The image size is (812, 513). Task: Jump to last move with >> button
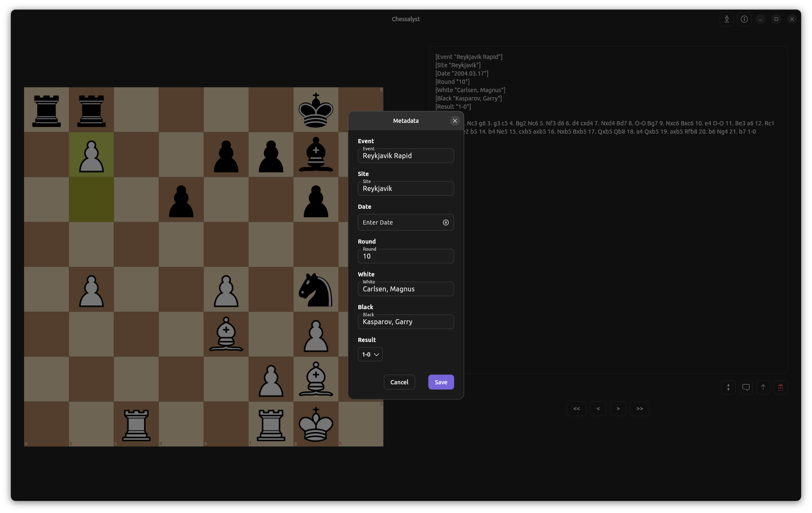tap(640, 408)
